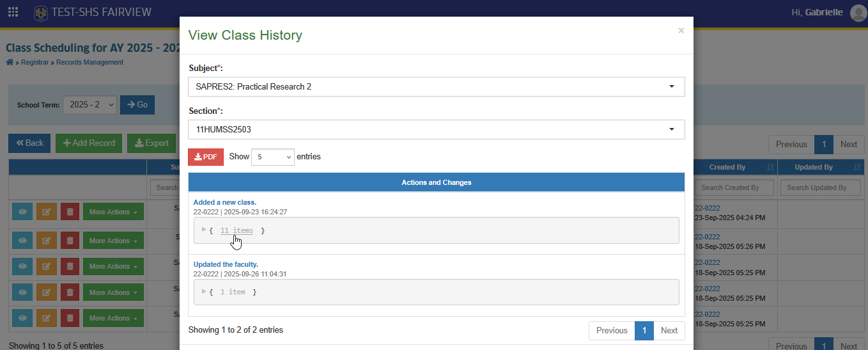Download the class history as PDF
Screen dimensions: 868x350
(206, 157)
